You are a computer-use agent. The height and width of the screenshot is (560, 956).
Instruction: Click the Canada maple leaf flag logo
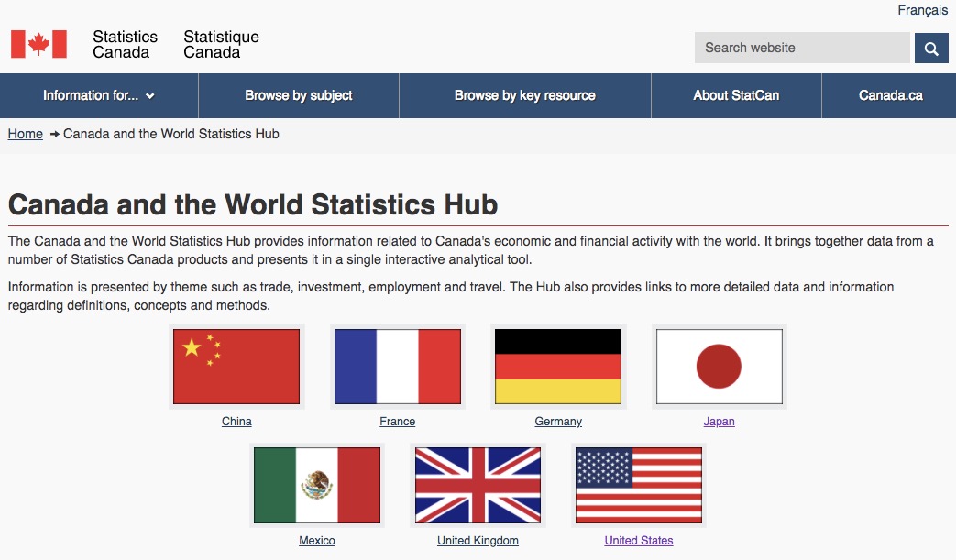[x=38, y=44]
